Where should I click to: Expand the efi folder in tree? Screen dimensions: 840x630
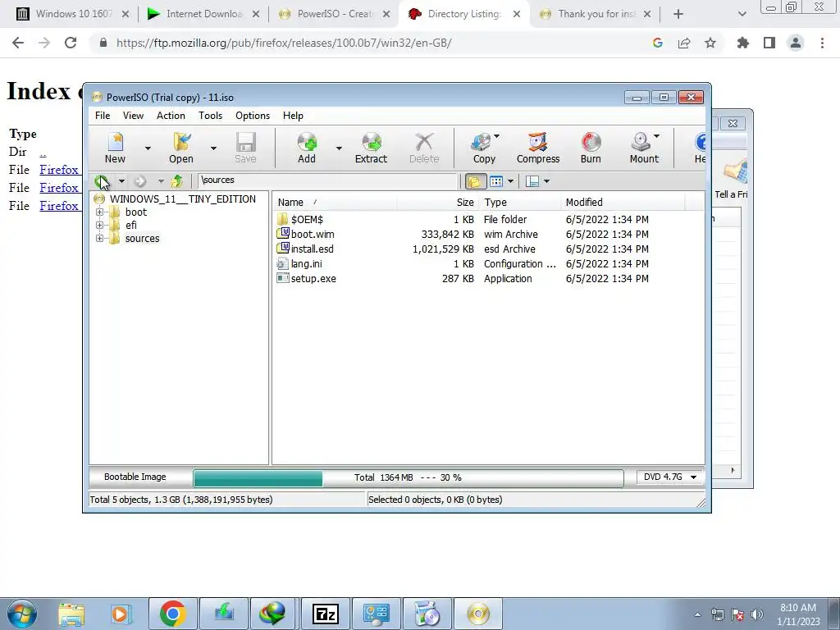pos(99,225)
